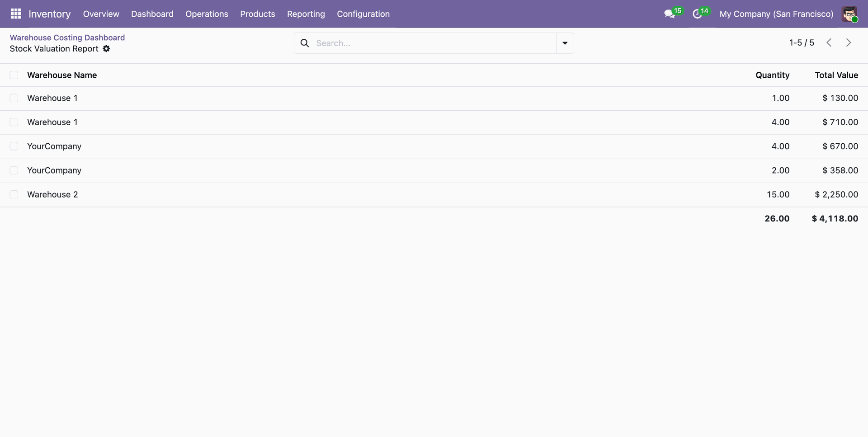Screen dimensions: 868x437
Task: Open the activities clock icon
Action: pyautogui.click(x=697, y=14)
